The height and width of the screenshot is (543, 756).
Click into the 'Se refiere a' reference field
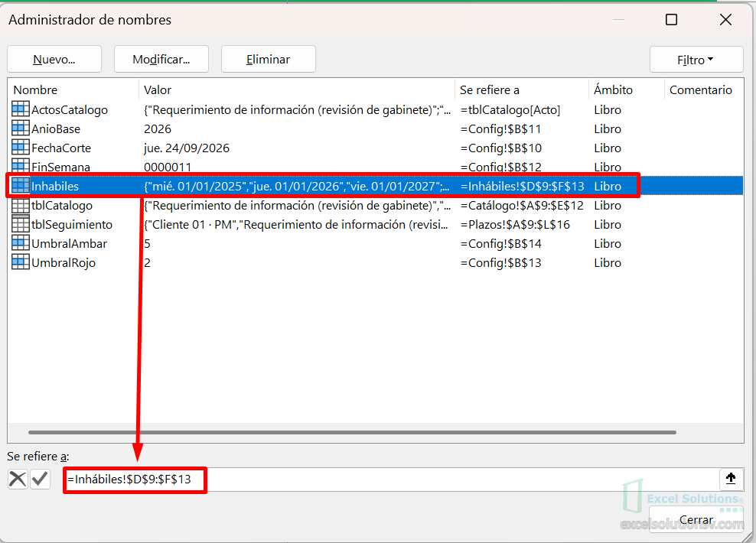click(x=390, y=479)
